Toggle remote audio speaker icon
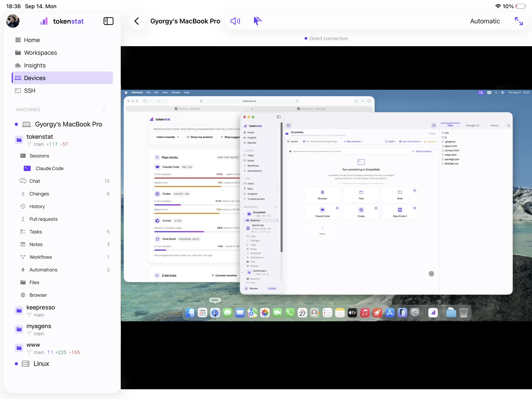This screenshot has width=532, height=399. 235,21
